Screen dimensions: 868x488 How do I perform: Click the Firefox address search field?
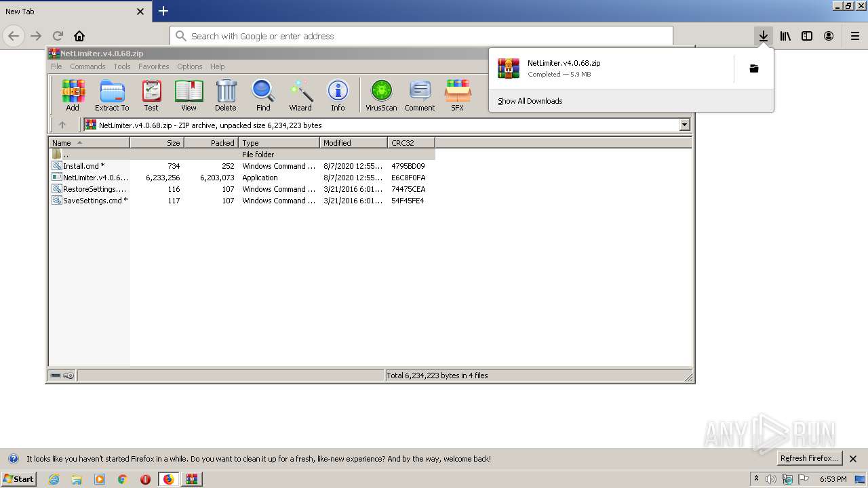coord(421,36)
